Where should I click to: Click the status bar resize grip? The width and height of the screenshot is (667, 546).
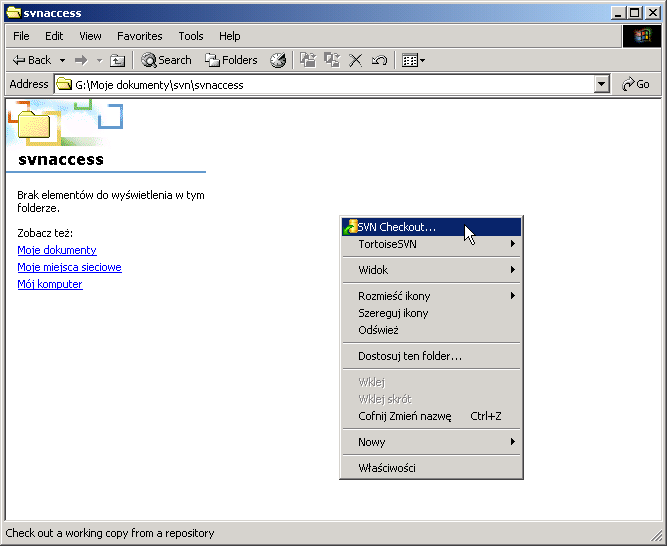(657, 537)
